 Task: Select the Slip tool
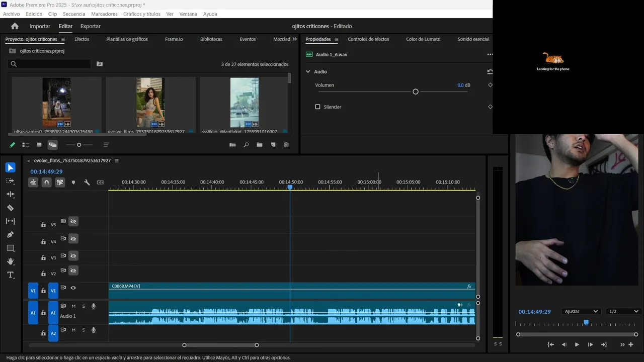pos(10,221)
